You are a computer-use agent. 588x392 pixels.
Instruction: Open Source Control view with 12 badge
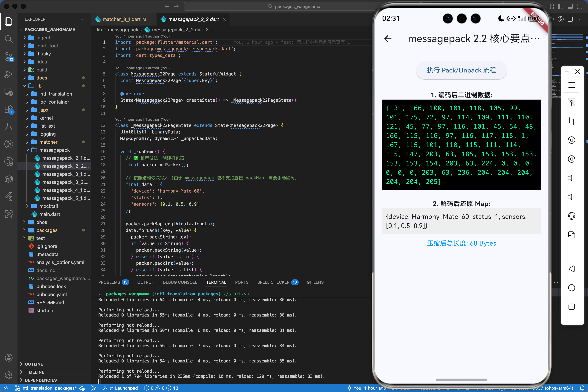9,57
